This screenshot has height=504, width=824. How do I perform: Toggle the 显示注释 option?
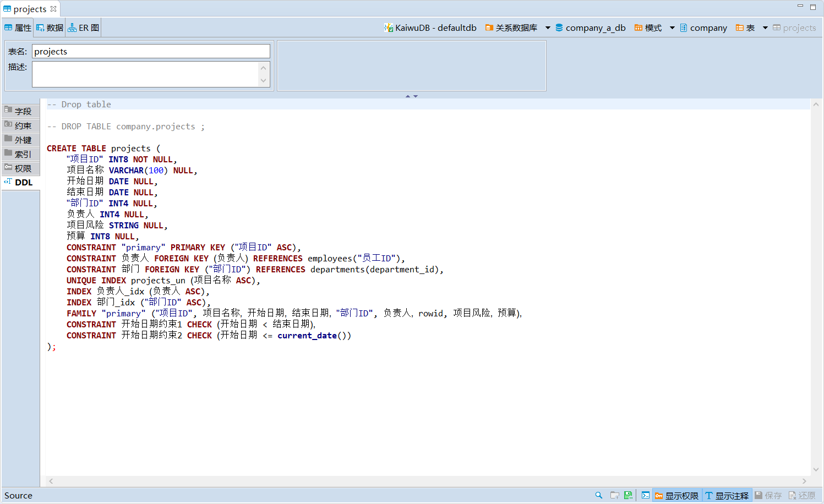pyautogui.click(x=727, y=495)
